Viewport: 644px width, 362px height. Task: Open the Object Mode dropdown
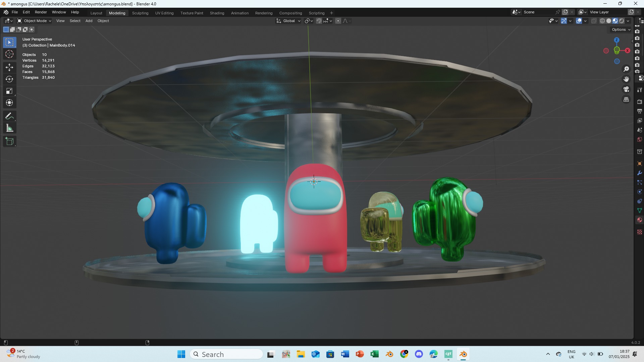(x=34, y=21)
